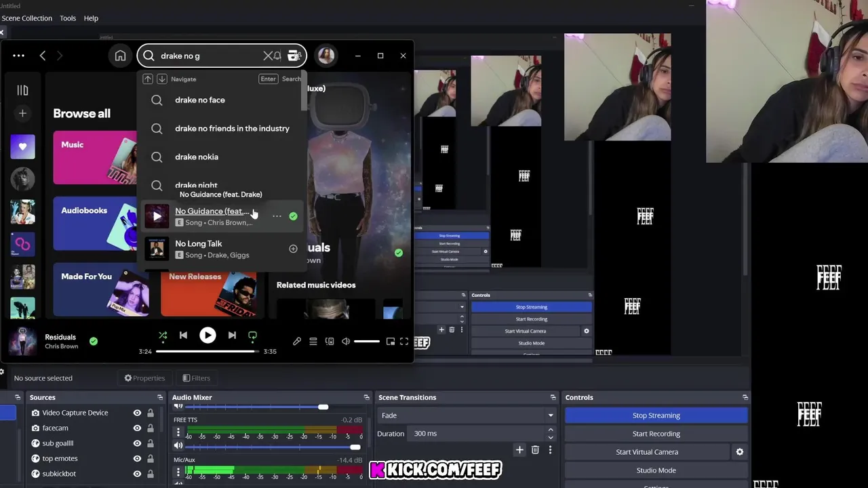
Task: Open source Filters button
Action: click(x=197, y=378)
